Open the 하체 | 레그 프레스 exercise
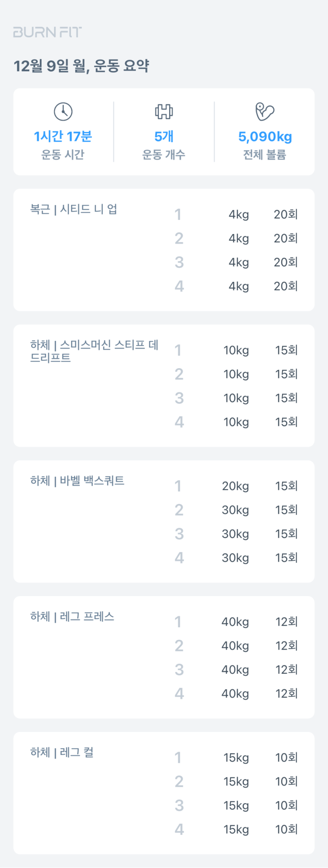This screenshot has width=328, height=868. (x=72, y=616)
